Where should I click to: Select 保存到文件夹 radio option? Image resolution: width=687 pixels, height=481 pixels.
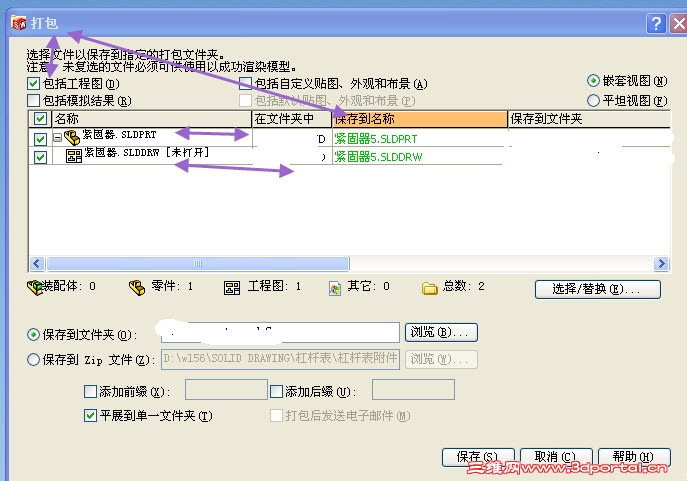[x=33, y=335]
